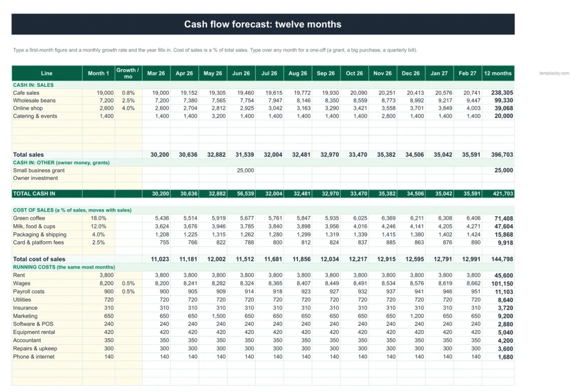588x392 pixels.
Task: Select the 'Total cost of sales' label
Action: point(39,259)
